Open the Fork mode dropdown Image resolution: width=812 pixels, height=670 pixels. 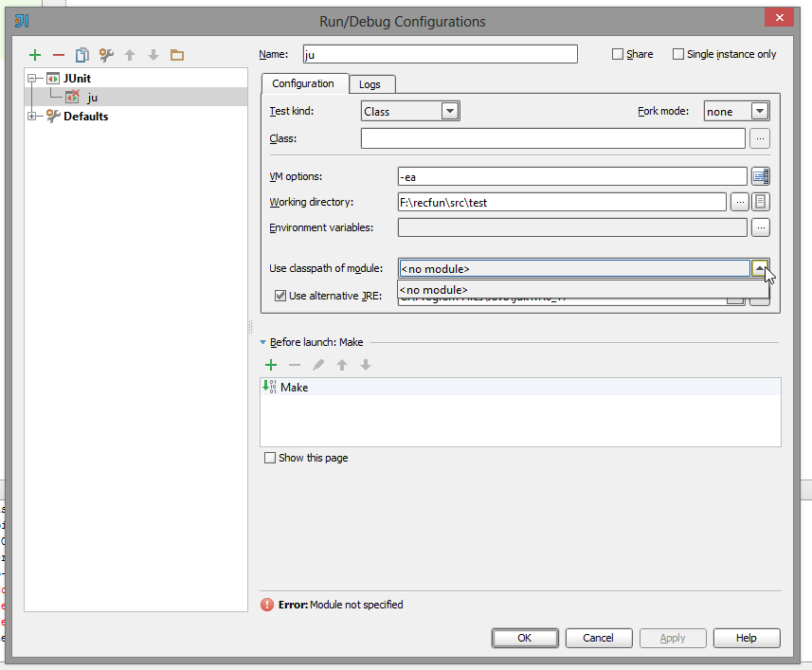[759, 111]
